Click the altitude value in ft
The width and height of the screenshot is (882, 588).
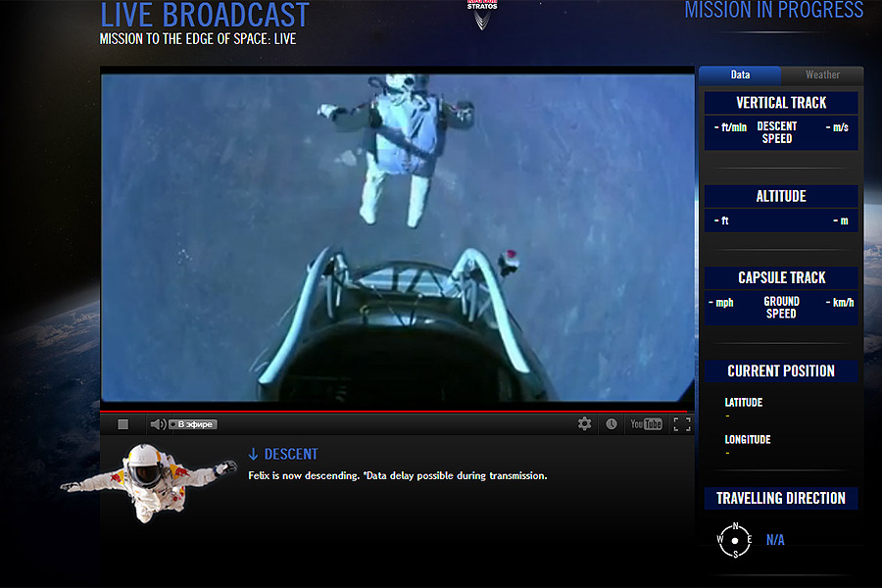click(721, 220)
